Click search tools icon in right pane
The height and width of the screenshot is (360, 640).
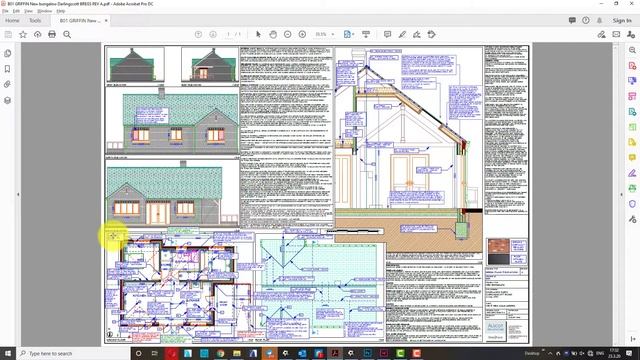tap(632, 50)
